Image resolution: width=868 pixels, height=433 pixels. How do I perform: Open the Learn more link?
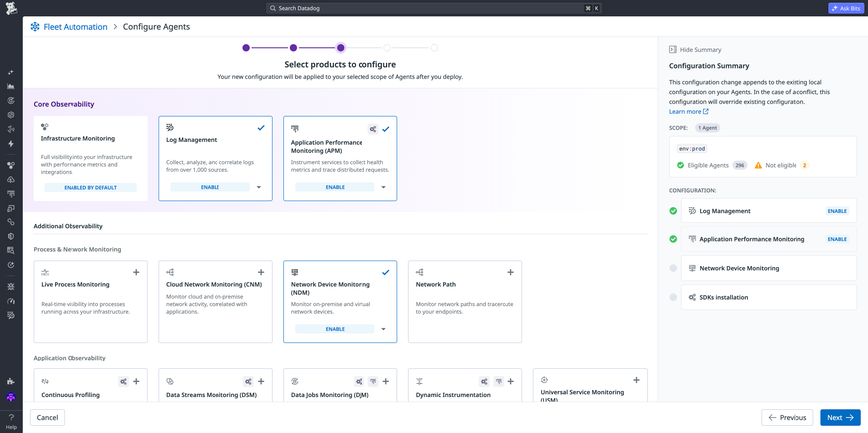688,112
